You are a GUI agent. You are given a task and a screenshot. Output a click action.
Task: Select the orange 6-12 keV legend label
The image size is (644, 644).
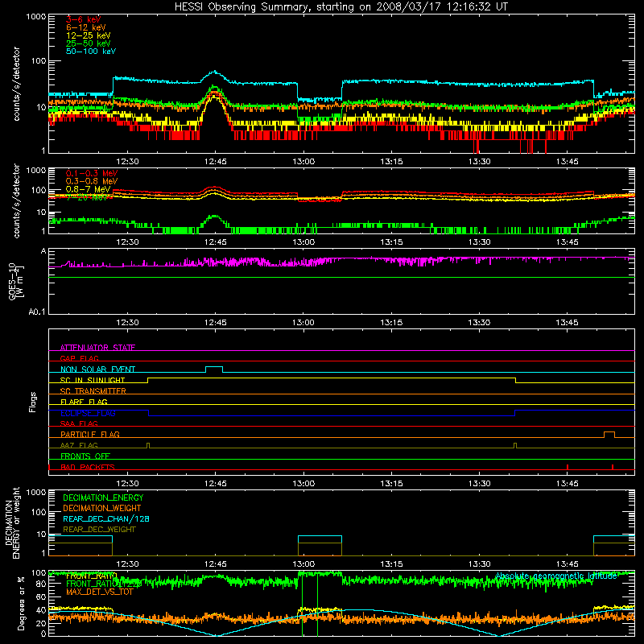(86, 27)
